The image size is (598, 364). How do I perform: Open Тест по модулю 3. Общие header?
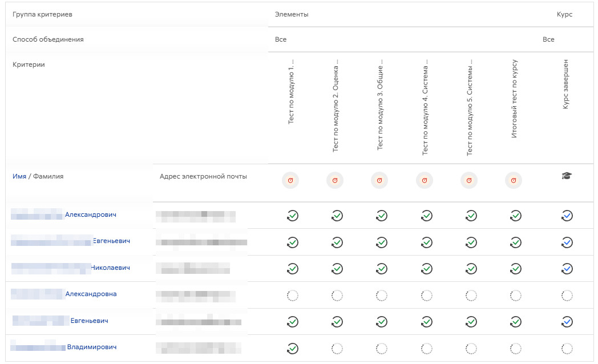(x=380, y=104)
